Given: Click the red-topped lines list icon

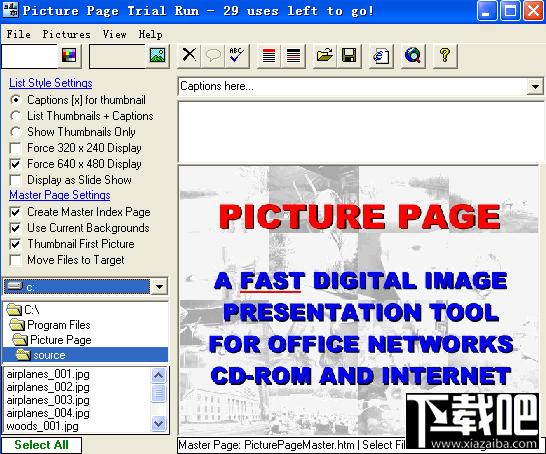Looking at the screenshot, I should pyautogui.click(x=269, y=56).
